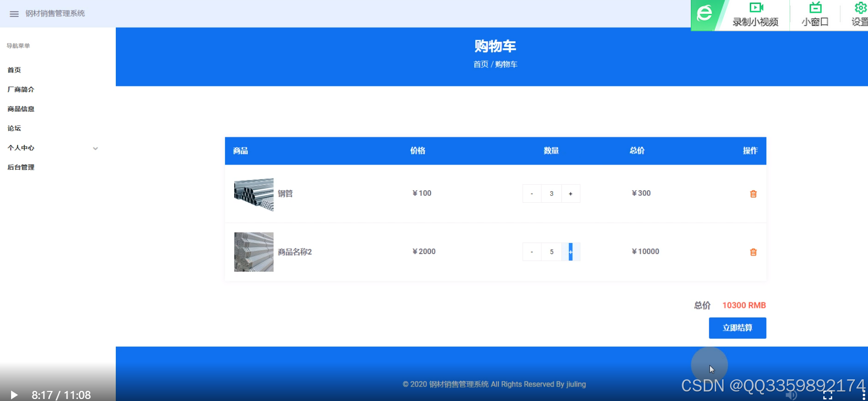Click the 购物车 page heading
The image size is (868, 401).
pos(495,46)
